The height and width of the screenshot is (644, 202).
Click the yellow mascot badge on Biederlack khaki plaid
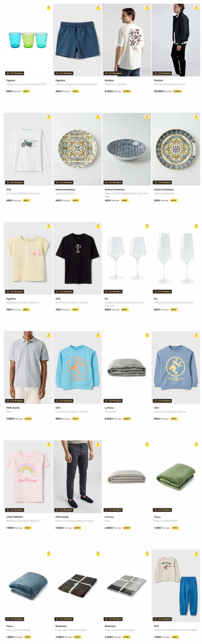click(x=98, y=554)
